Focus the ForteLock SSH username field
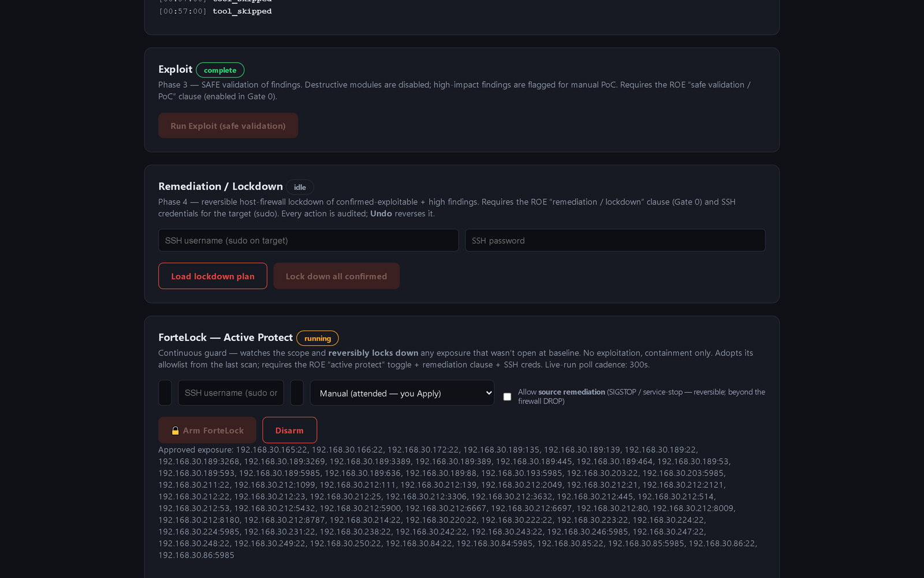 pyautogui.click(x=231, y=393)
